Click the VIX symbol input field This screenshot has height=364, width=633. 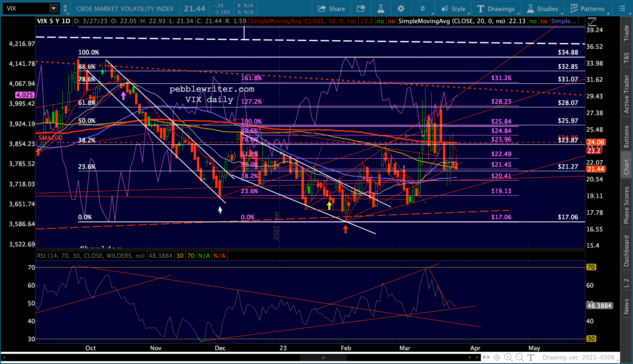26,9
